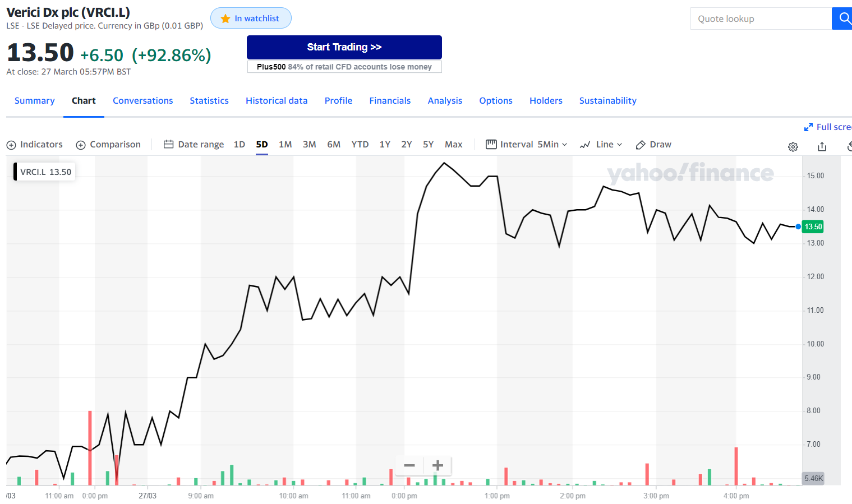Open the Options tab

(496, 100)
